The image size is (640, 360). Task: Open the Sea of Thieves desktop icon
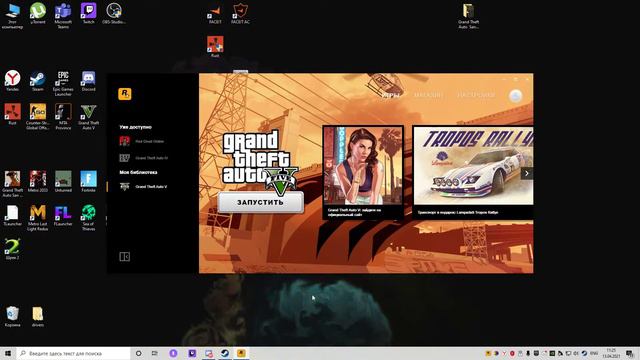point(88,218)
